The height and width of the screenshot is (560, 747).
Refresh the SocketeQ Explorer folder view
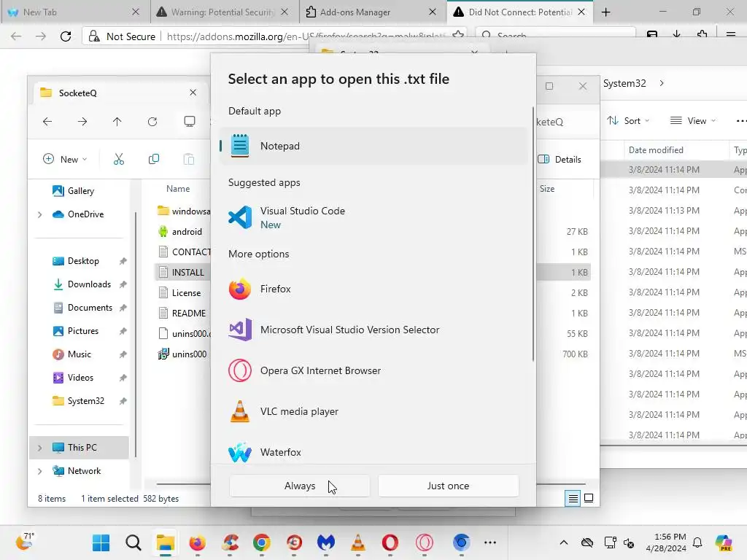pyautogui.click(x=152, y=122)
